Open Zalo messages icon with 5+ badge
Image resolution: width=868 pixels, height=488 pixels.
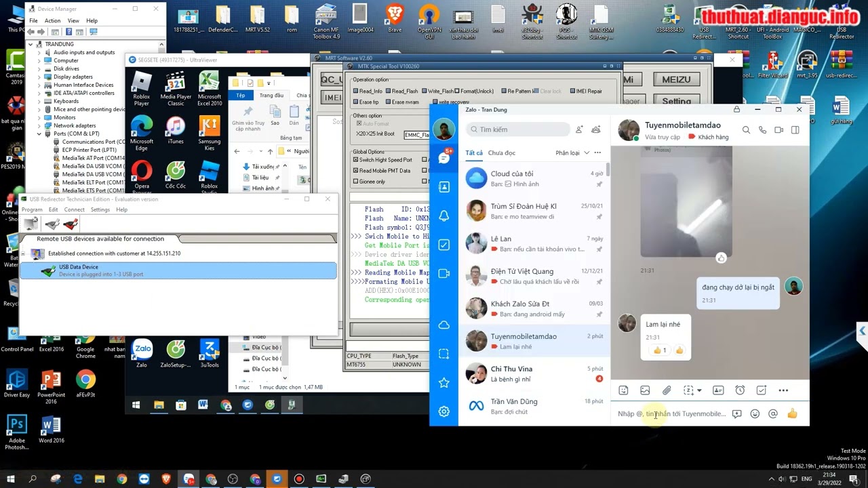tap(443, 158)
